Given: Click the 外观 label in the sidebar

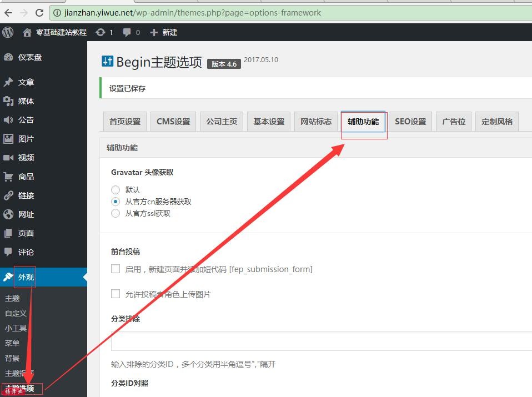Looking at the screenshot, I should click(26, 277).
